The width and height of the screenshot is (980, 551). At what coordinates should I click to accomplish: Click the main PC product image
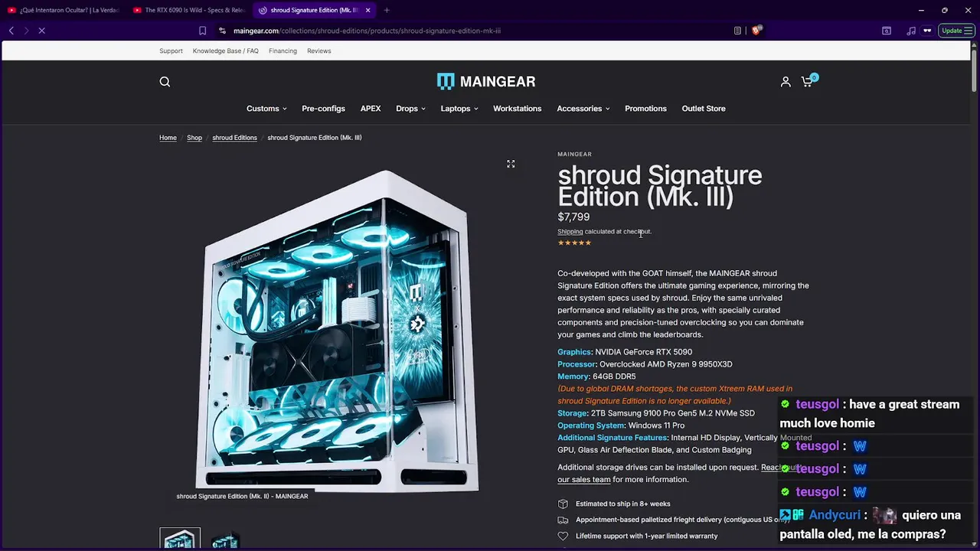(x=337, y=331)
